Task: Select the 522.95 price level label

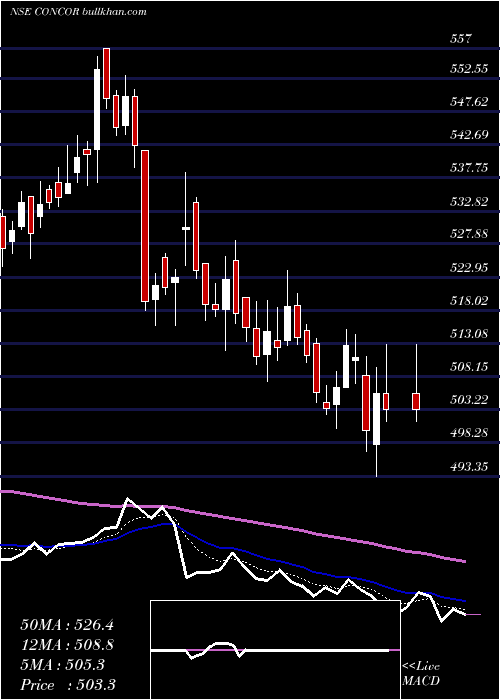Action: (x=469, y=268)
